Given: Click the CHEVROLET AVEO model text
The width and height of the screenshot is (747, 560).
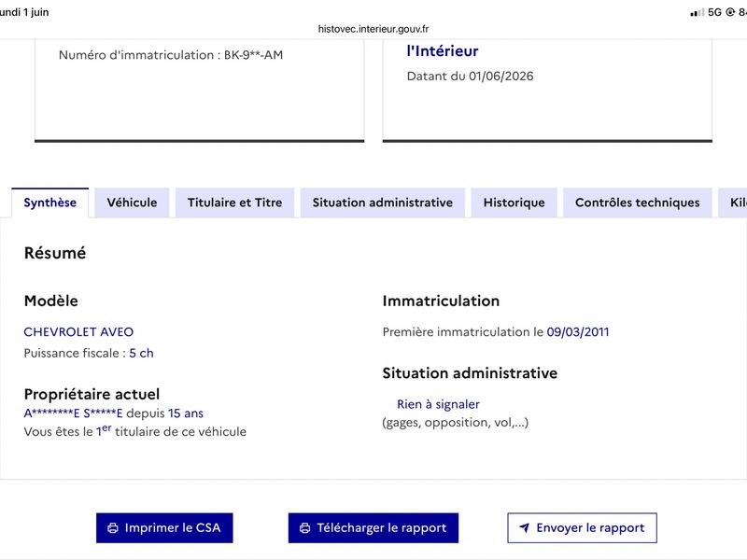Looking at the screenshot, I should (x=78, y=332).
